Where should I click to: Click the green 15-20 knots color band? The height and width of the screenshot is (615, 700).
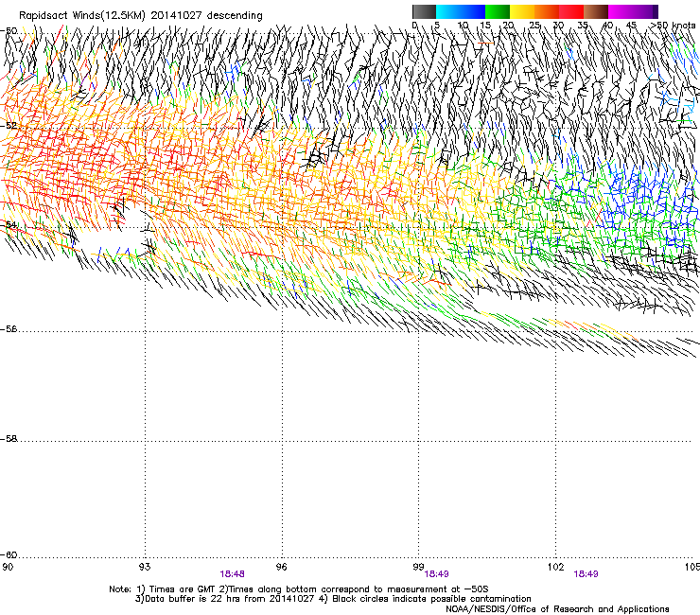(x=498, y=11)
